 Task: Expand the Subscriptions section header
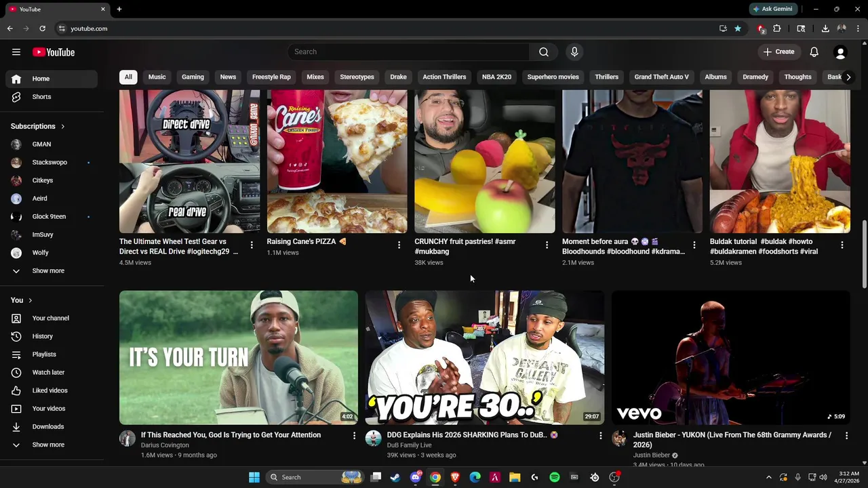(38, 126)
